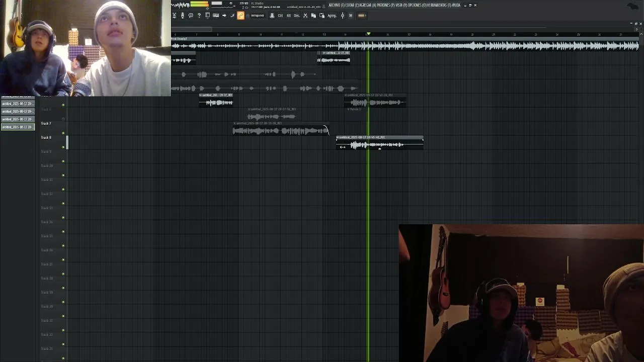Click the resize arrows handle on 20-45-40 clip
The image size is (644, 362).
(343, 147)
